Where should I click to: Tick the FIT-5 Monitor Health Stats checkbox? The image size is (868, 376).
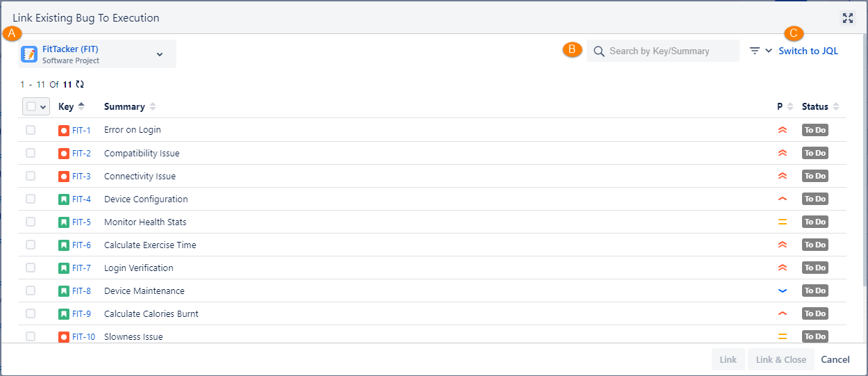[31, 222]
